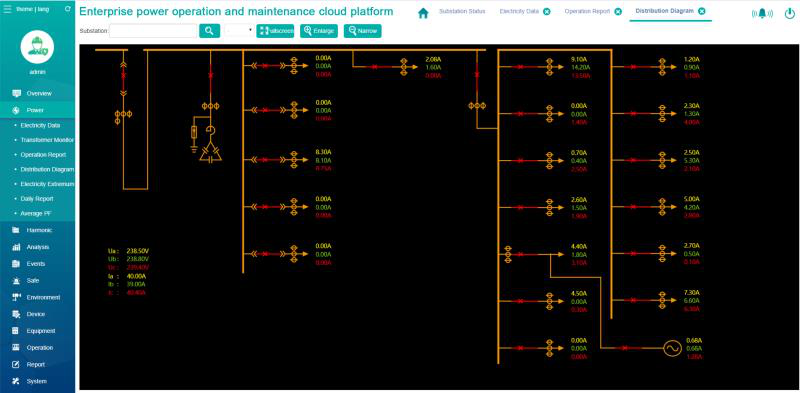
Task: Open the alarm bell notification icon
Action: pos(762,13)
